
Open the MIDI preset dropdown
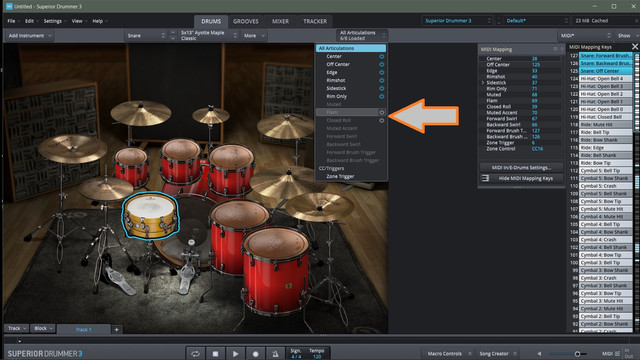point(584,36)
